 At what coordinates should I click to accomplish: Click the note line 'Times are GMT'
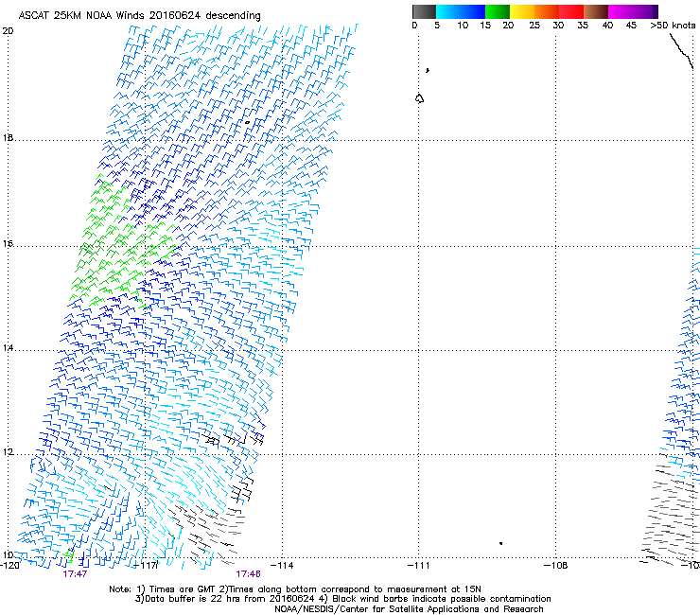click(183, 589)
